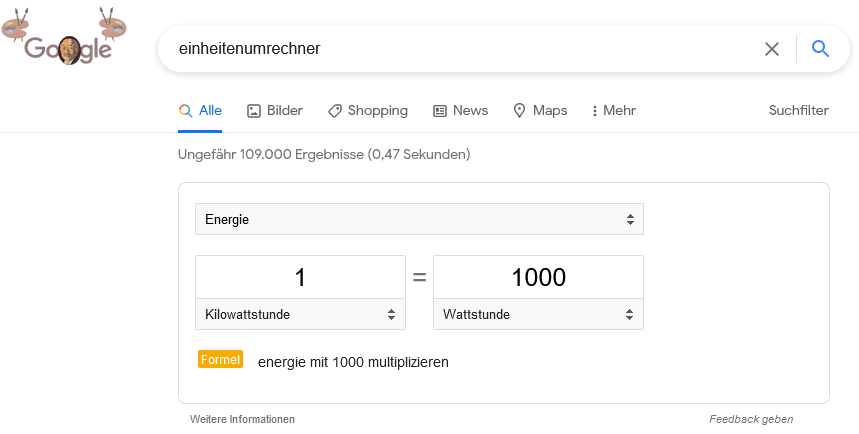Select the Alle tab
The image size is (859, 434).
point(200,111)
